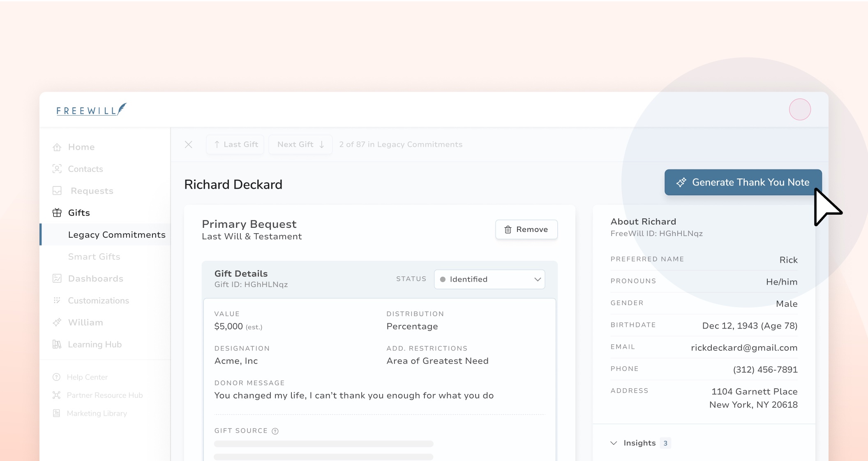This screenshot has width=868, height=461.
Task: Click the Requests inbox icon
Action: tap(57, 191)
